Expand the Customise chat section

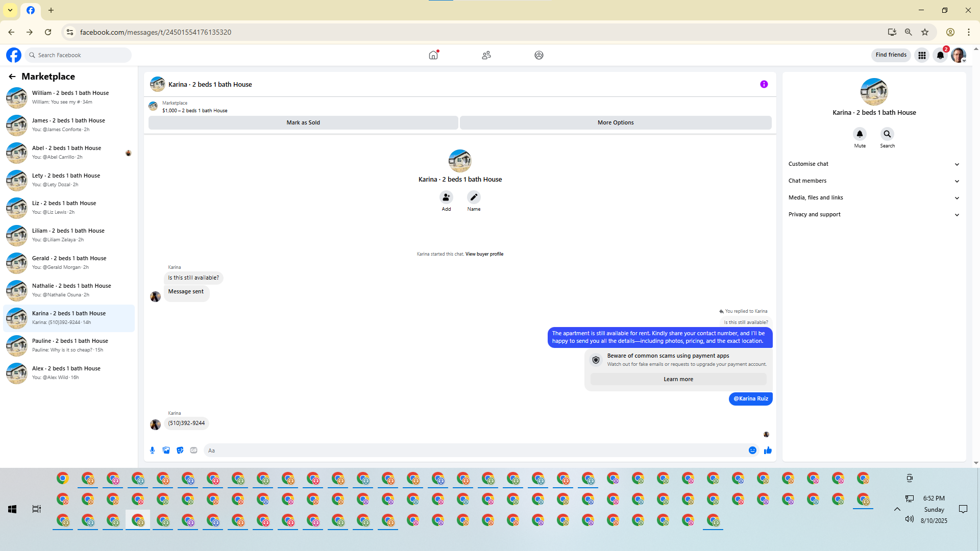873,164
